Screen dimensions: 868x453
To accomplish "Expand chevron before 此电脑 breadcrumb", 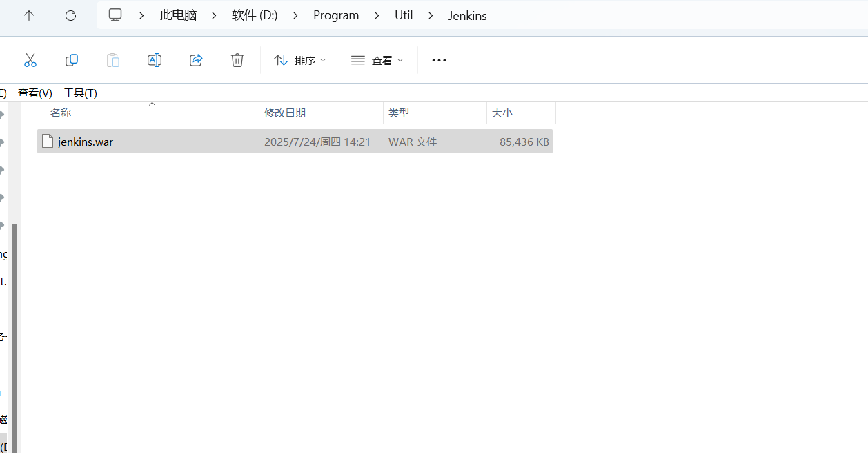I will (142, 15).
